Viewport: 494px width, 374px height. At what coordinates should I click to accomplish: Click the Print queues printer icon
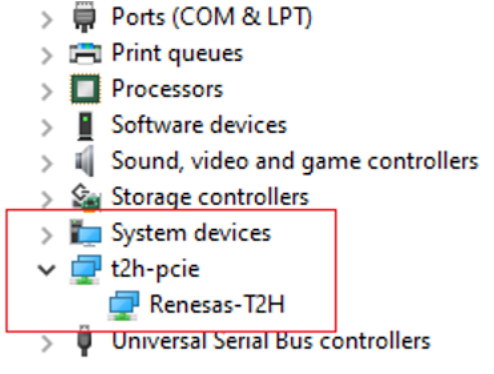tap(85, 53)
